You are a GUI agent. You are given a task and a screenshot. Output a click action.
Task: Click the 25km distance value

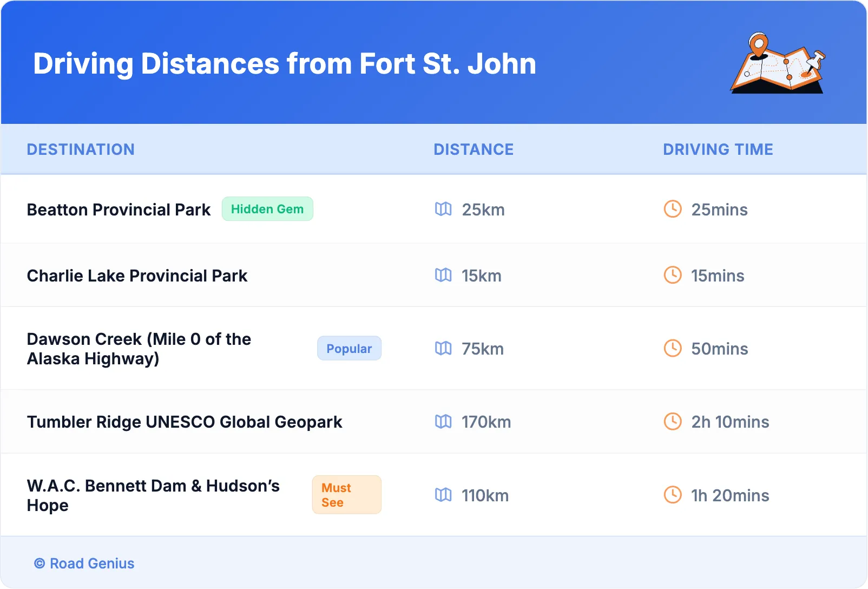(483, 210)
